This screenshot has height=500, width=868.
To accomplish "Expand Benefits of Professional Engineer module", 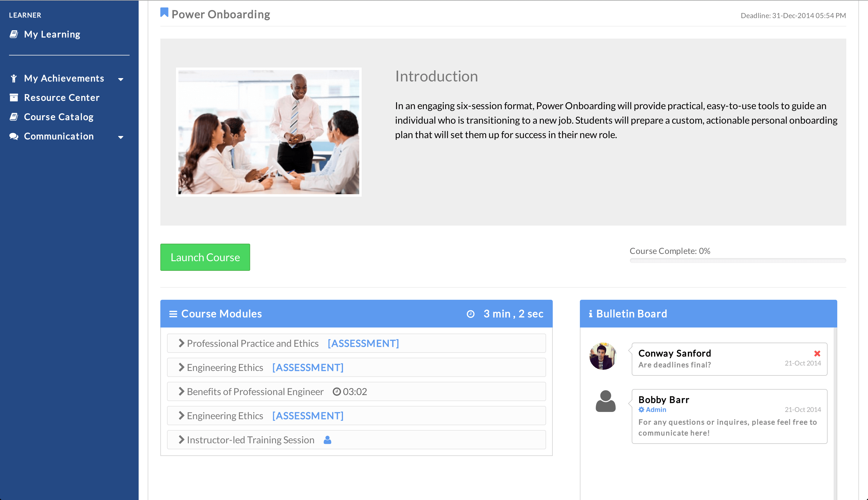I will pos(181,391).
